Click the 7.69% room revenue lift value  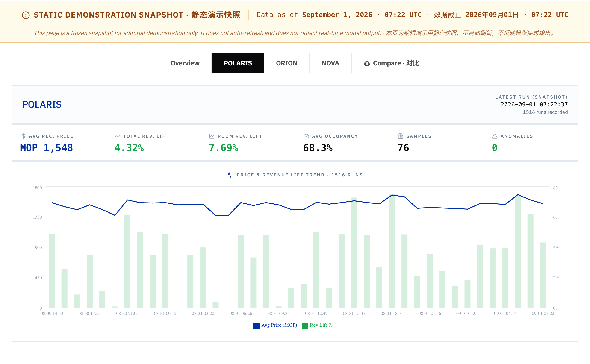pyautogui.click(x=224, y=148)
